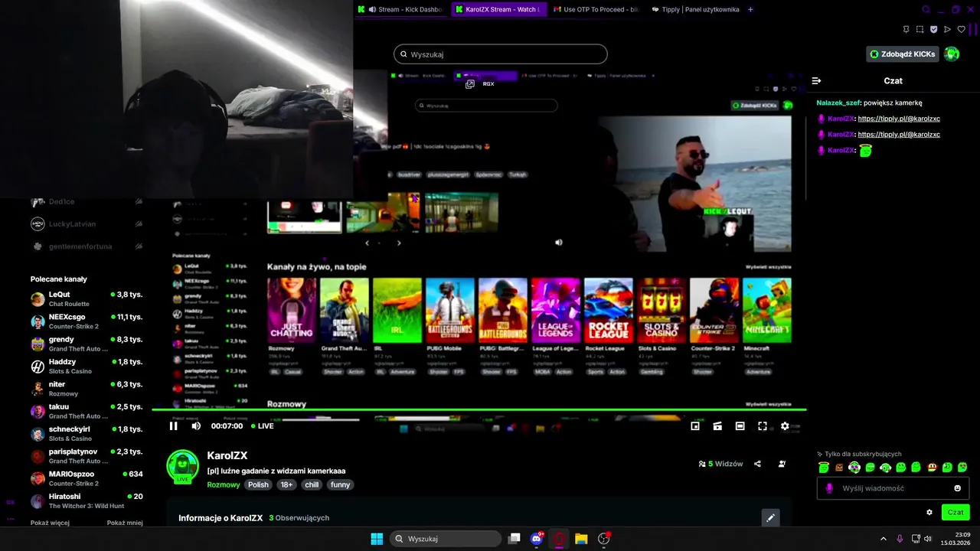Open the Hiratoshi recommended channel

[x=87, y=500]
